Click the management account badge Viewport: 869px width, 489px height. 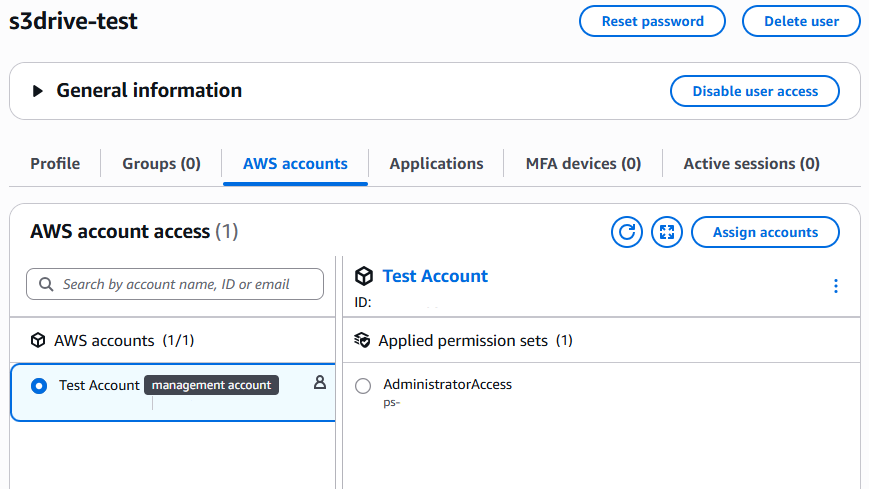pos(211,385)
